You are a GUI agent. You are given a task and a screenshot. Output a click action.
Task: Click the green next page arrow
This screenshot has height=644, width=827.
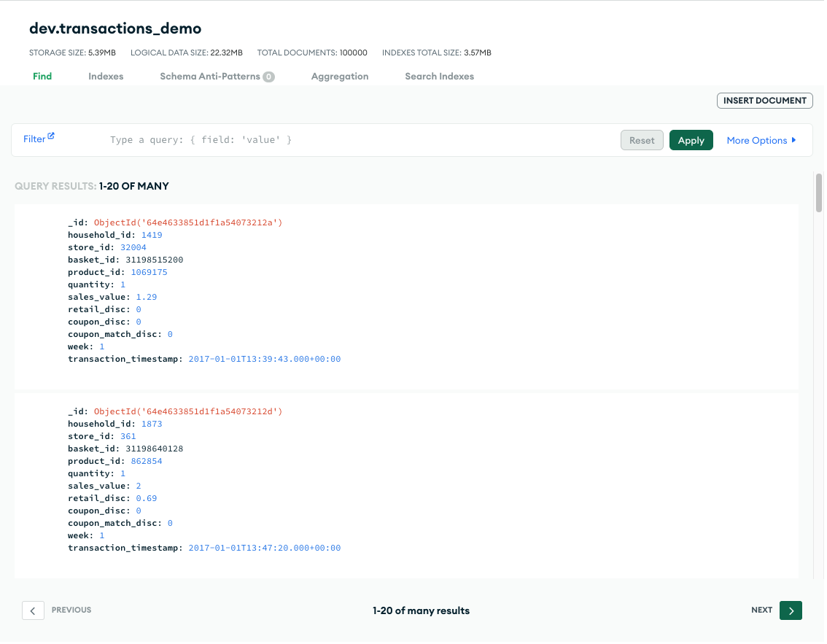tap(791, 610)
